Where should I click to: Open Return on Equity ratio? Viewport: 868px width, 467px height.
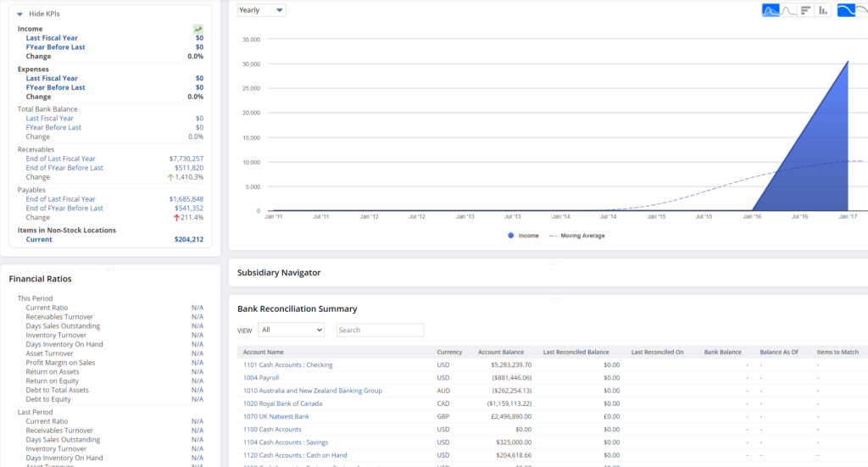52,381
